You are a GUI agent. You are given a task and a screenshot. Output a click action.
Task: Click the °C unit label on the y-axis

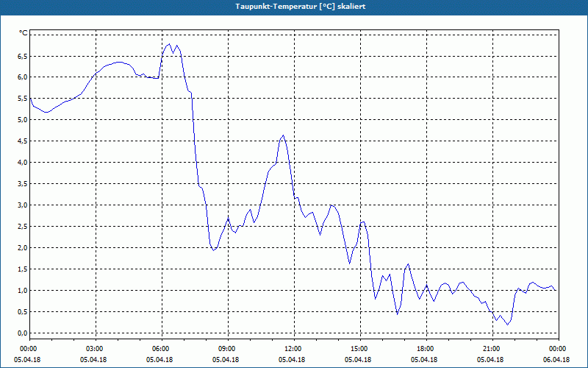pos(23,33)
